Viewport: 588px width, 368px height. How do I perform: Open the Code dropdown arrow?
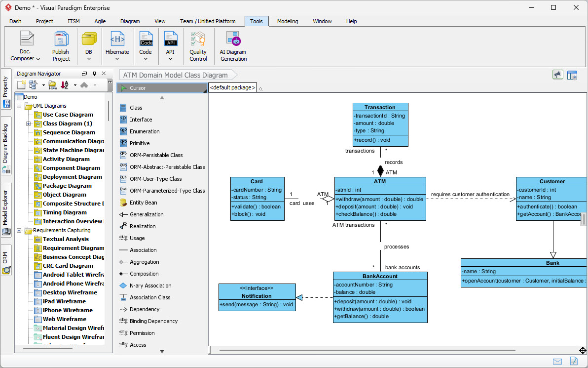click(146, 59)
